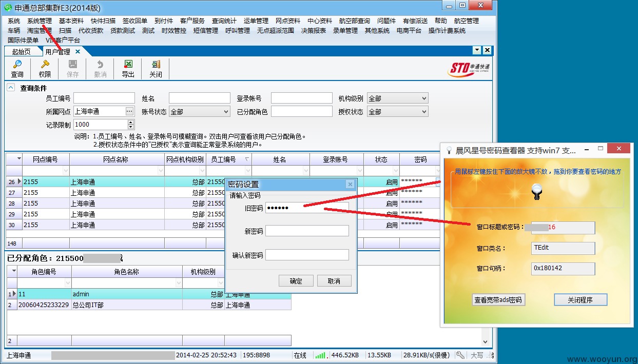The image size is (638, 364).
Task: Click the 查询 search toolbar icon
Action: (x=17, y=69)
